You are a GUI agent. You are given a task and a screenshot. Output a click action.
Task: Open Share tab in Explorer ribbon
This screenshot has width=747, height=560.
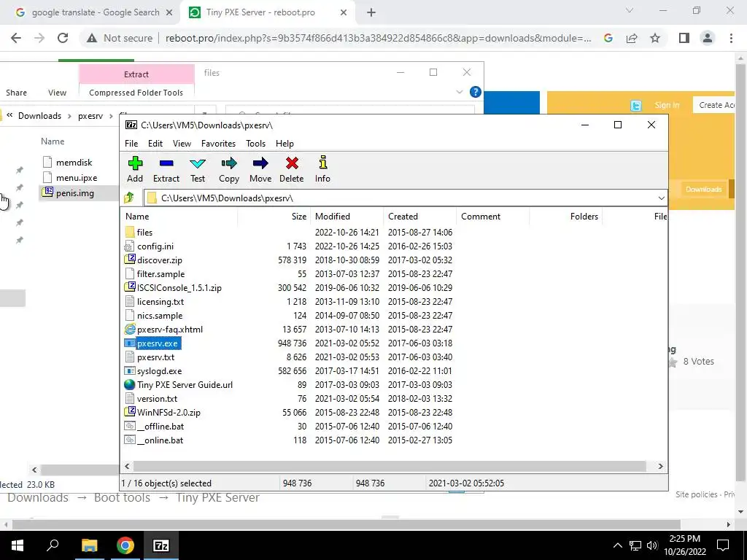point(16,93)
